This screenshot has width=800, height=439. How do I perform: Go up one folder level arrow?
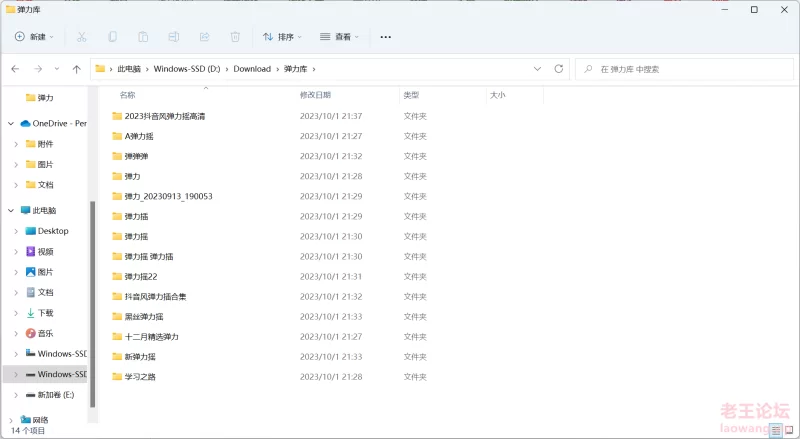[x=77, y=69]
